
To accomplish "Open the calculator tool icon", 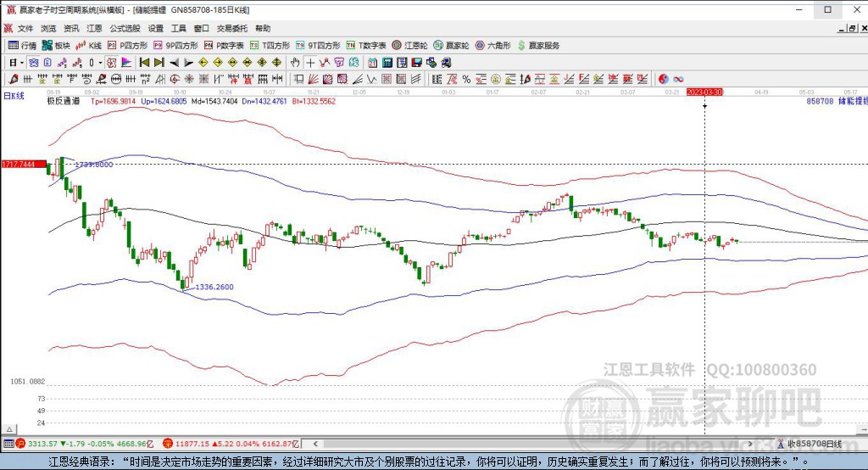I will coord(387,63).
